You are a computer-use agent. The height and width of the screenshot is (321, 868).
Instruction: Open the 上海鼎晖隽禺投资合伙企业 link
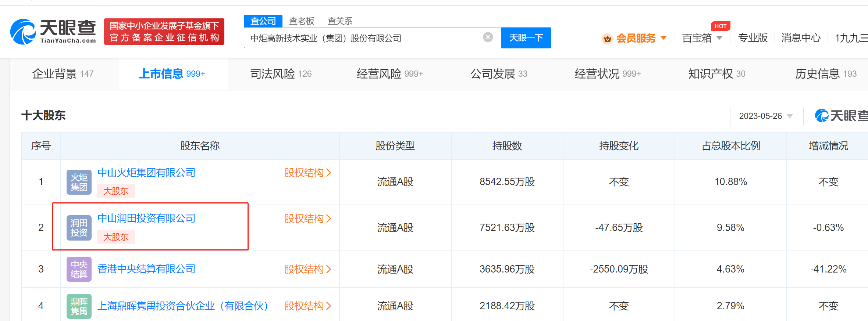click(182, 306)
